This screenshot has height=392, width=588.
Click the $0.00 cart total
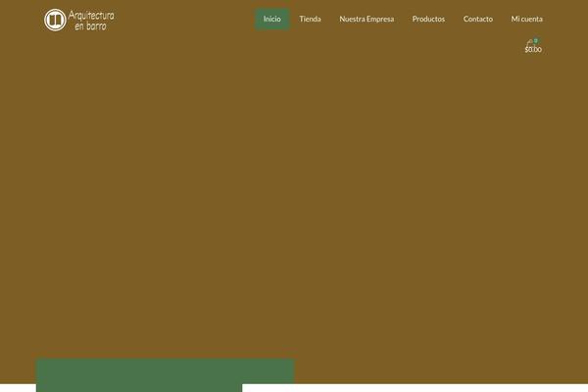[x=533, y=50]
